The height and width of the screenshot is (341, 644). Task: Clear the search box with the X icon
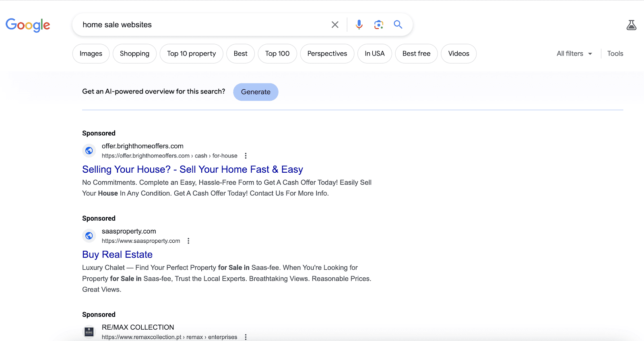click(x=335, y=25)
